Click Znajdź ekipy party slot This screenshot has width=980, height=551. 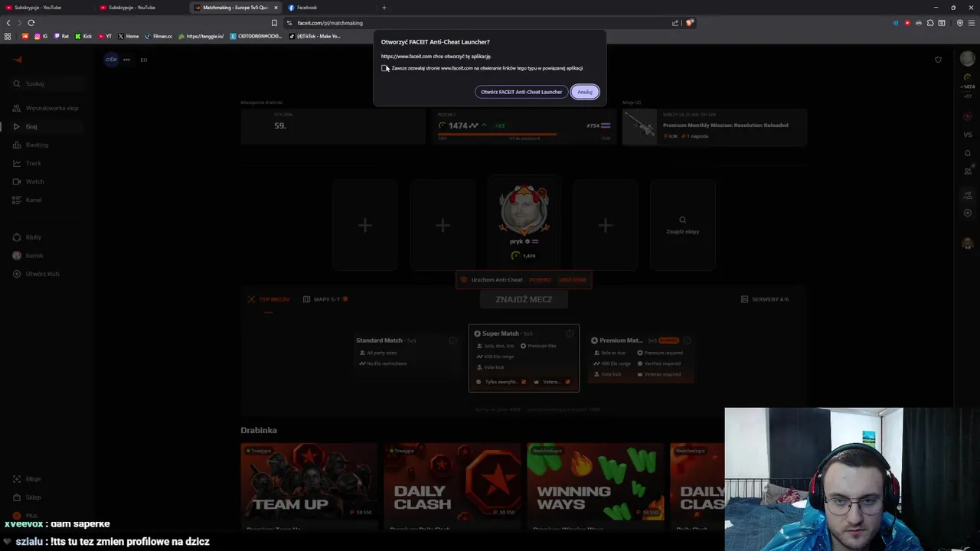click(682, 225)
